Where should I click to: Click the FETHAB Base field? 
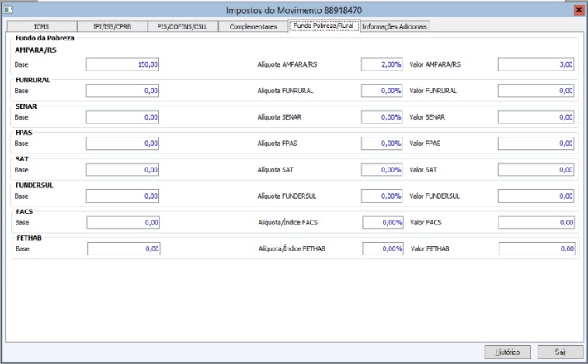click(x=124, y=248)
